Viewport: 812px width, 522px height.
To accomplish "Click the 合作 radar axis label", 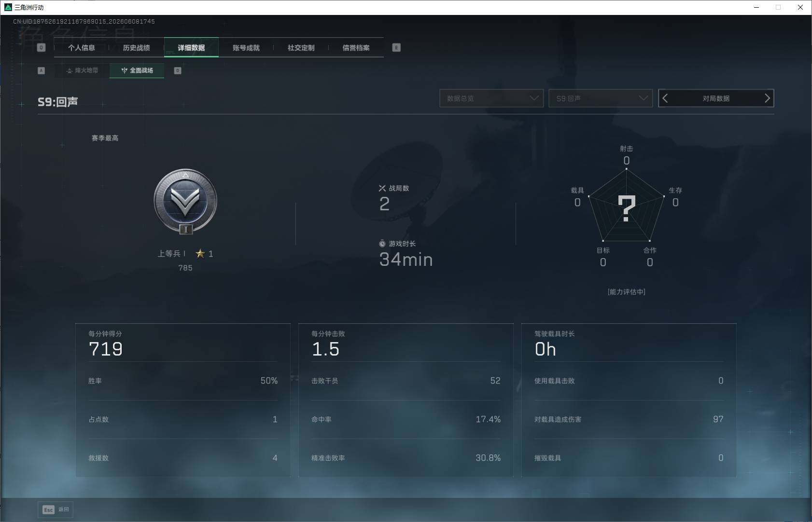I will [x=650, y=250].
